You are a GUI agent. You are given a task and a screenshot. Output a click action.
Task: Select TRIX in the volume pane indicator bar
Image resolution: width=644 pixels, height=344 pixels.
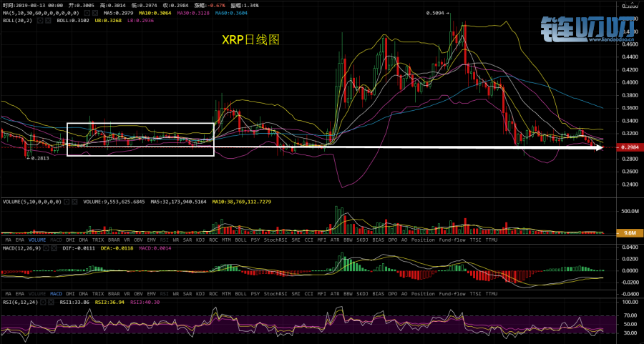(98, 240)
